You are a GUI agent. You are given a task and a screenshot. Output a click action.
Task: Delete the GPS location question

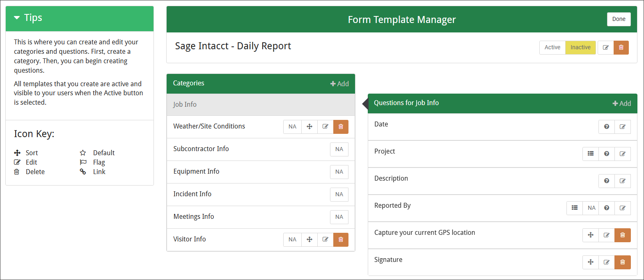pyautogui.click(x=623, y=235)
